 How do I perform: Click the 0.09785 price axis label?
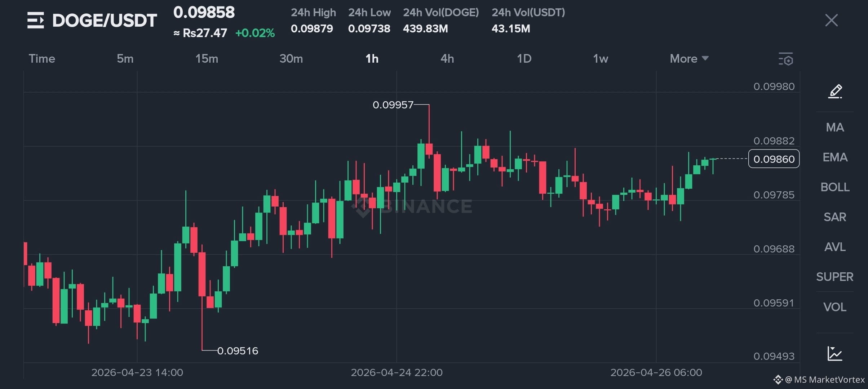(x=774, y=195)
